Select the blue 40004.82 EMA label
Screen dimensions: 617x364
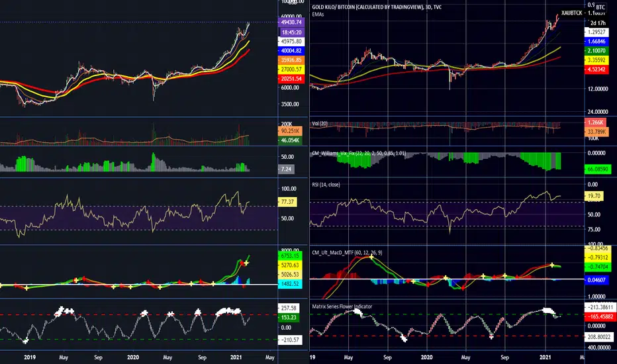(x=291, y=51)
